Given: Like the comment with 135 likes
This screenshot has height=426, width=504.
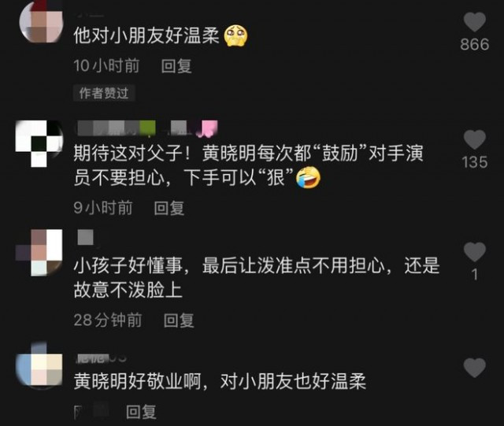Looking at the screenshot, I should tap(474, 139).
